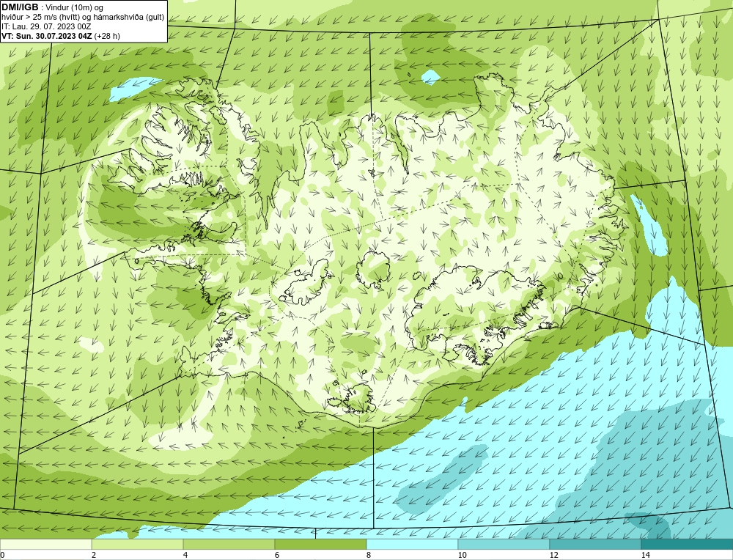733x560 pixels.
Task: Click the legend tick label '8'
Action: click(369, 555)
